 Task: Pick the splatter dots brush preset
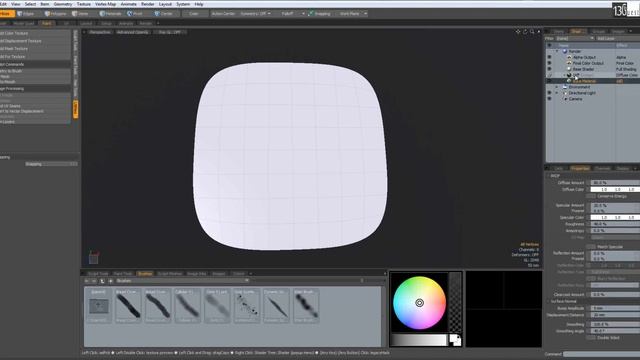(247, 305)
